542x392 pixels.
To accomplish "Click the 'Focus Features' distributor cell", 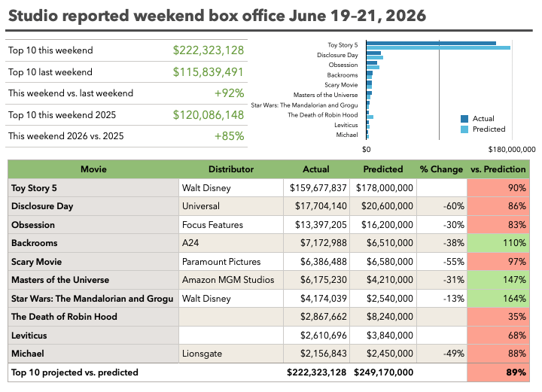I will (x=231, y=225).
